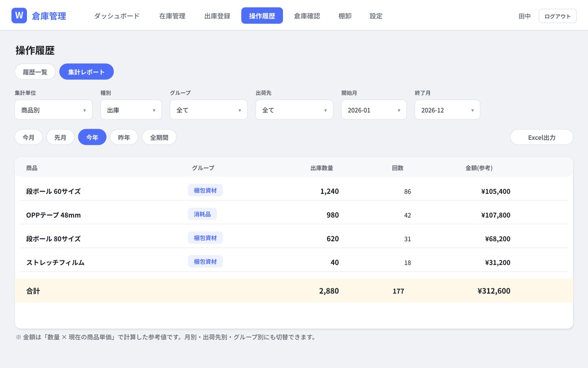Click quantity 40 in ストレッチフィルム row
Screen dimensions: 588x368
(x=334, y=262)
